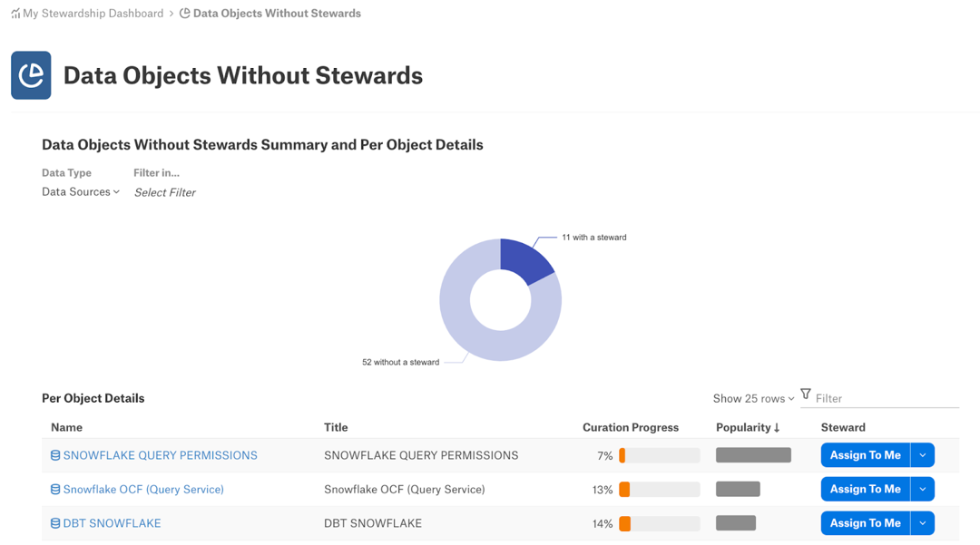Click the Curation Progress column header
This screenshot has width=980, height=545.
631,428
